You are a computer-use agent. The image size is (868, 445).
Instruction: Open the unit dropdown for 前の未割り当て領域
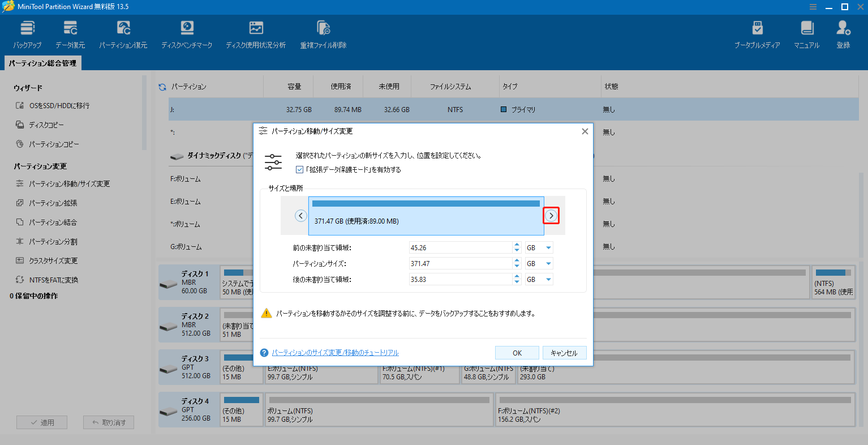[539, 247]
